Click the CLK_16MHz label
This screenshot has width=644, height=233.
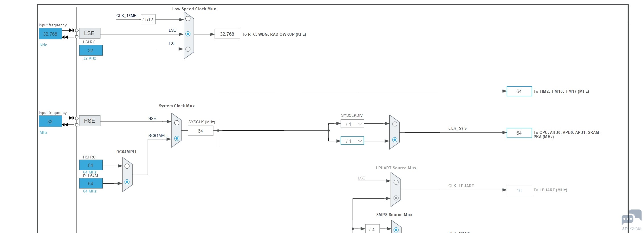(x=127, y=16)
